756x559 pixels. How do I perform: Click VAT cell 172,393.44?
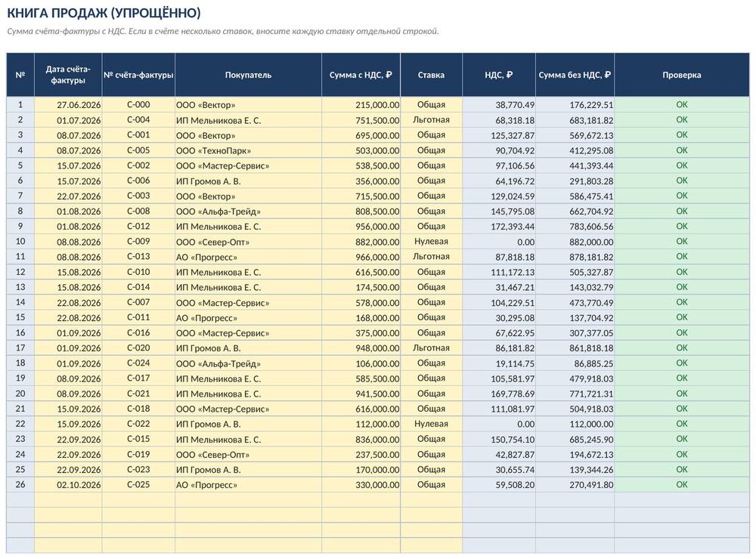tap(498, 227)
